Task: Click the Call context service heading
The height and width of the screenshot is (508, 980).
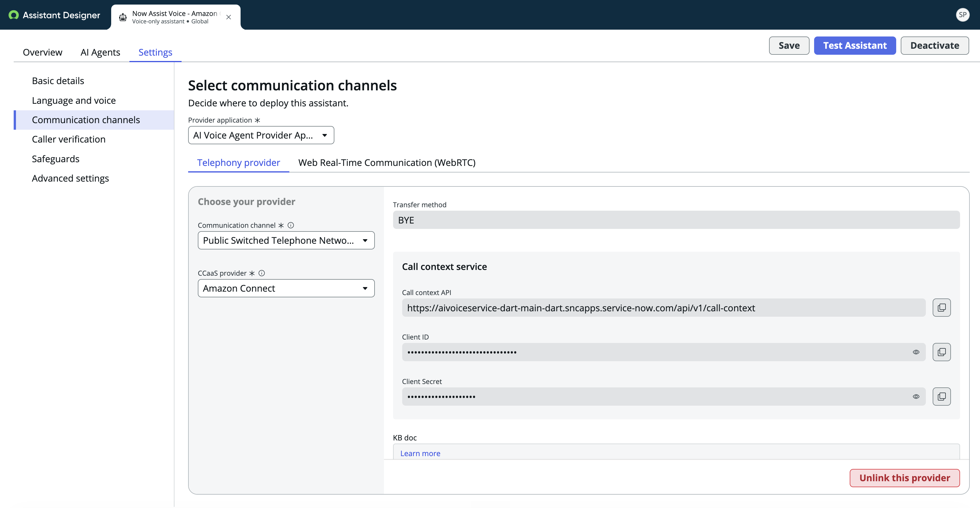Action: [x=444, y=267]
